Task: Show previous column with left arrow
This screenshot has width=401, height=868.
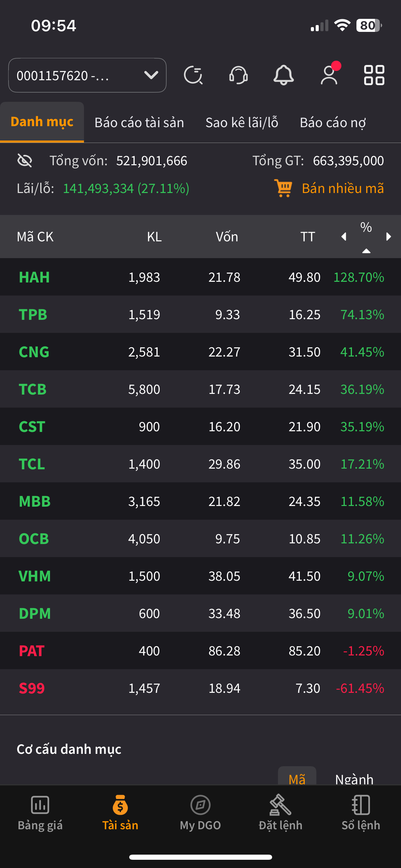Action: [344, 237]
